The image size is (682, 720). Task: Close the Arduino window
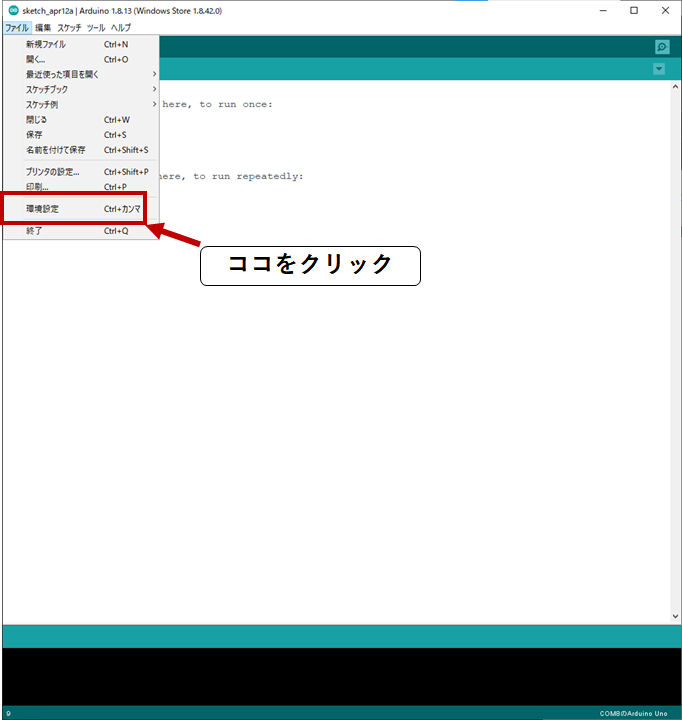click(665, 11)
